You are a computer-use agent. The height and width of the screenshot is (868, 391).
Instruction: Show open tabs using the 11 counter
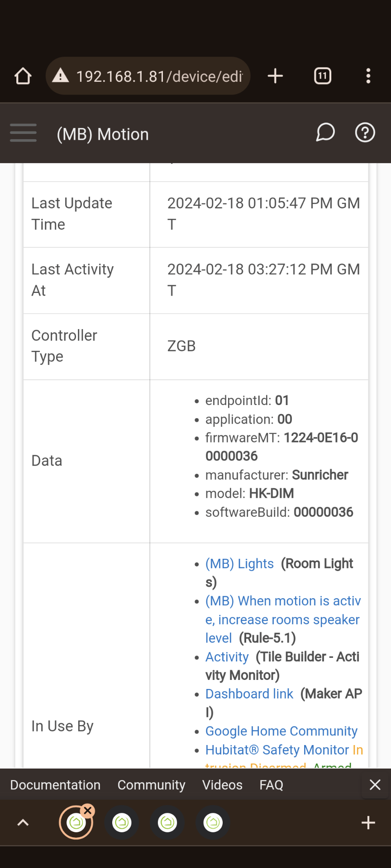(323, 76)
